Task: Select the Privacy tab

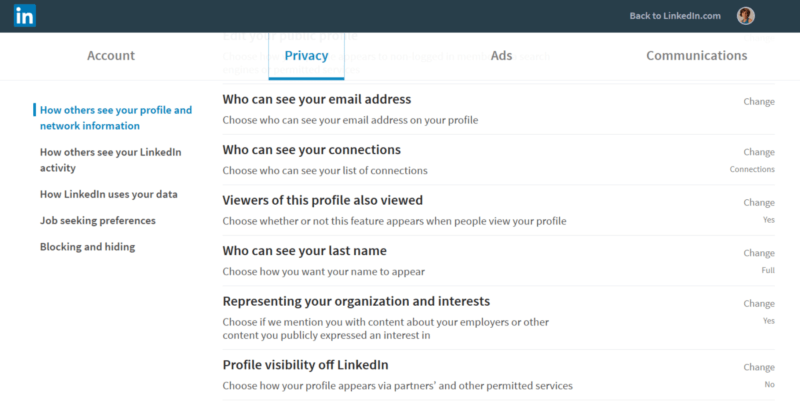Action: point(306,56)
